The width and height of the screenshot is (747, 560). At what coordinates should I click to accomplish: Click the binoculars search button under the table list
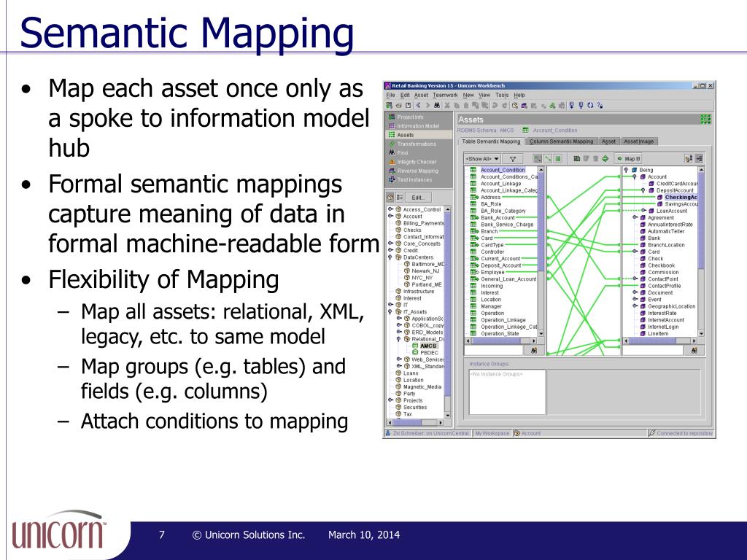click(x=533, y=350)
